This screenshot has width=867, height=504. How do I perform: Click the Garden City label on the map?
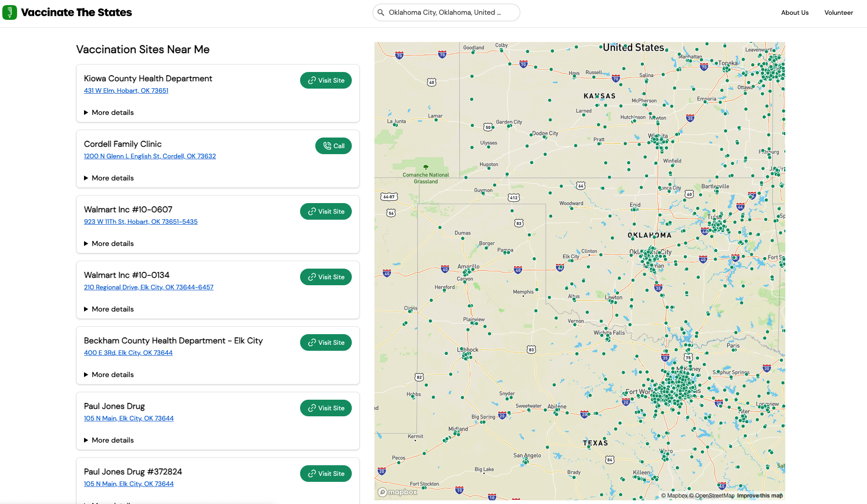509,122
